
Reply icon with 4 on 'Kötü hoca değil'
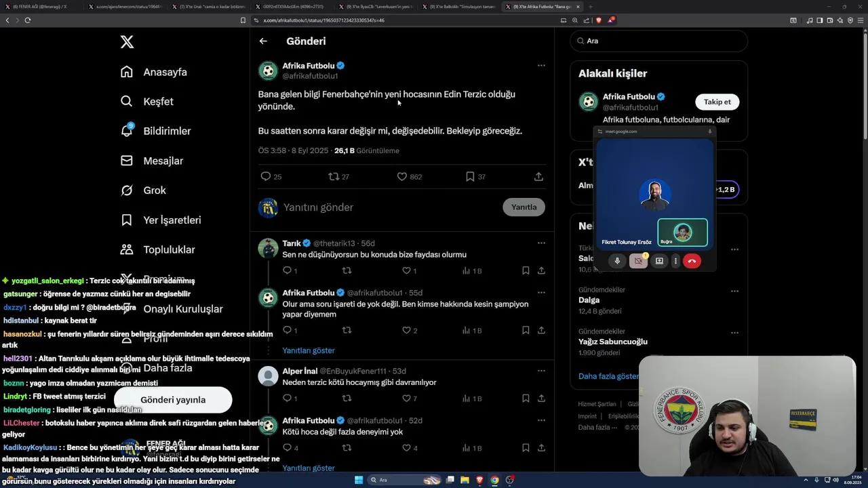tap(290, 448)
